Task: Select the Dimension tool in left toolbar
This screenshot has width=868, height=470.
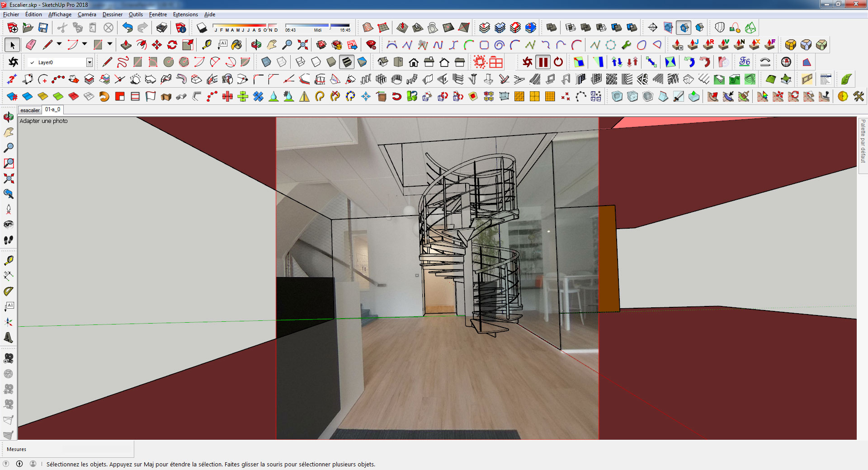Action: [9, 276]
